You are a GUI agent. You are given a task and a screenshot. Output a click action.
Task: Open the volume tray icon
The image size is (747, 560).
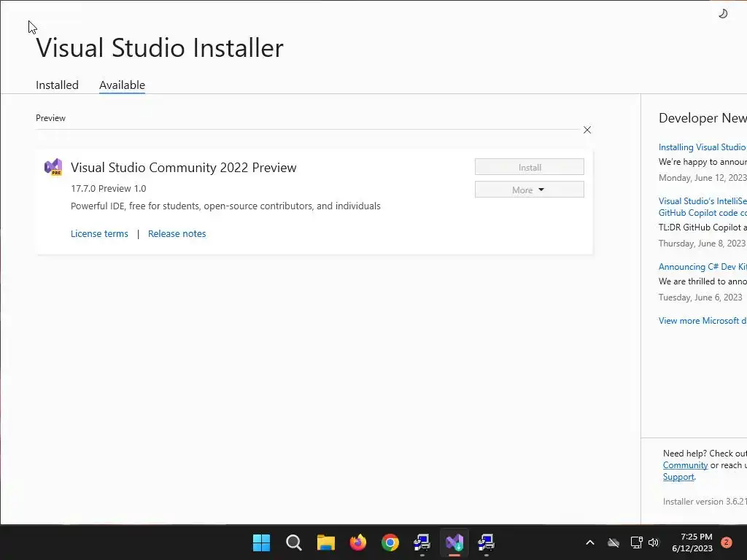[x=654, y=542]
